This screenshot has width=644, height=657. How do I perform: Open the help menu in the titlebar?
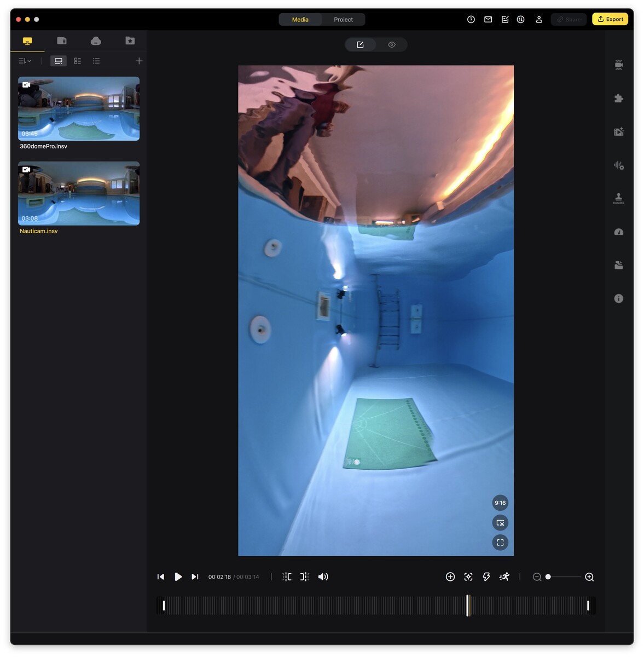point(471,19)
